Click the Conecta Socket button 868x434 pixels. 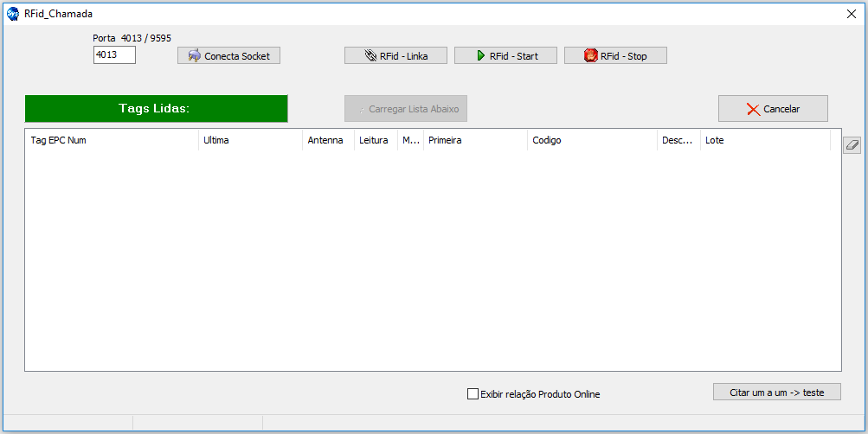pos(228,55)
